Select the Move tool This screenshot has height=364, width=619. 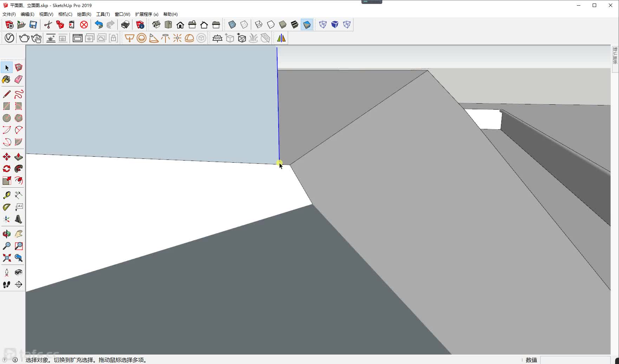(x=7, y=157)
